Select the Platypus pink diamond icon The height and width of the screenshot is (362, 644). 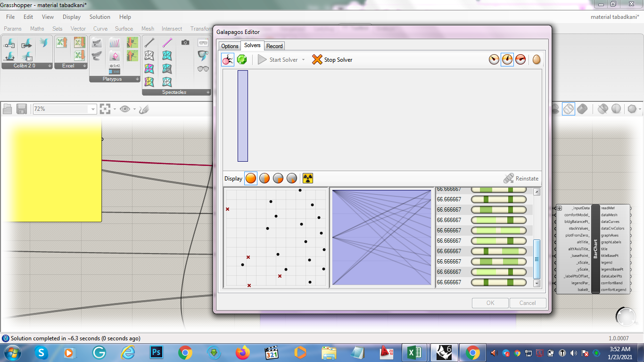coord(114,56)
